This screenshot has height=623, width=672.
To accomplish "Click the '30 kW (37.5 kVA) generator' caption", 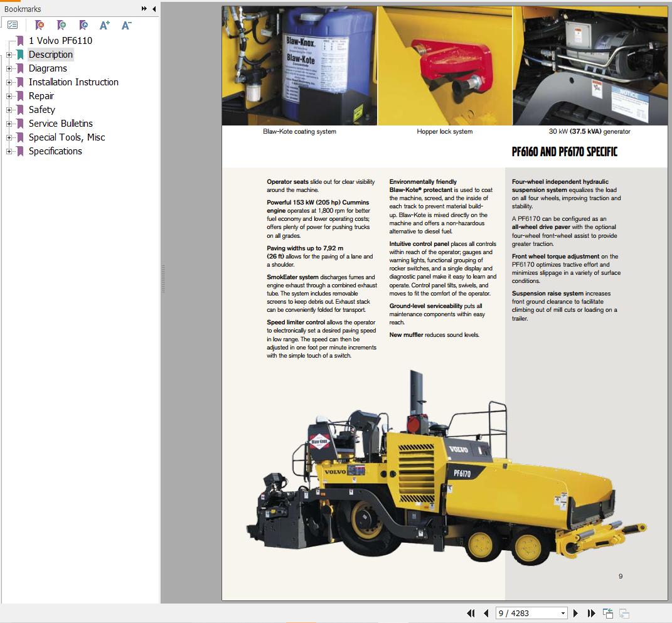I will [589, 132].
